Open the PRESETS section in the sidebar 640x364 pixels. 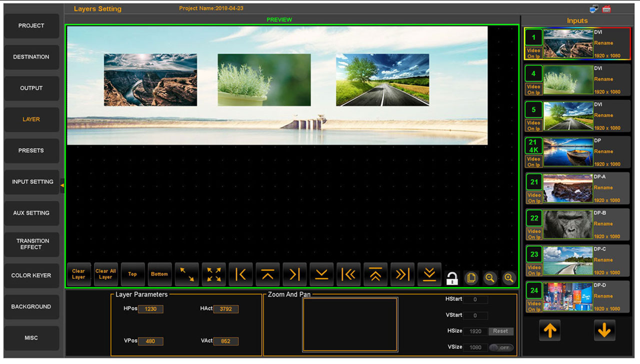pyautogui.click(x=31, y=151)
